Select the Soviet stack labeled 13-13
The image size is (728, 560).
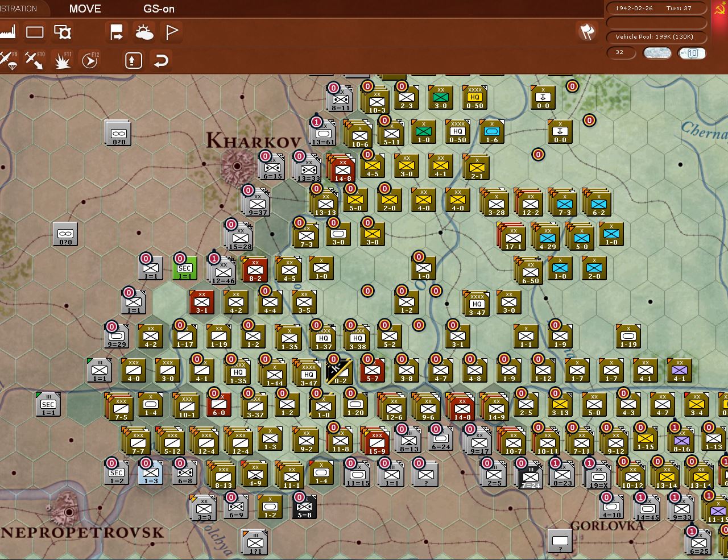pyautogui.click(x=324, y=202)
